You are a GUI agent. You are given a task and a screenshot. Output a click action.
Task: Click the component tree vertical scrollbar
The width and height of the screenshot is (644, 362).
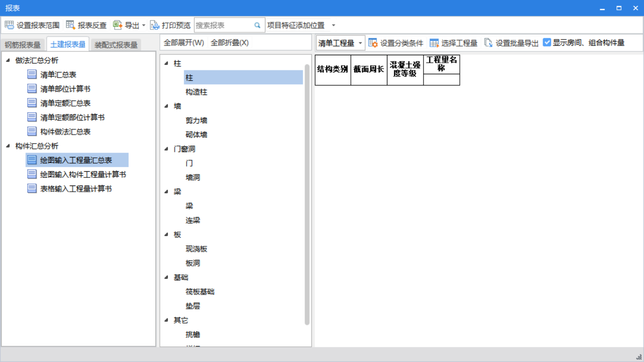(x=307, y=195)
